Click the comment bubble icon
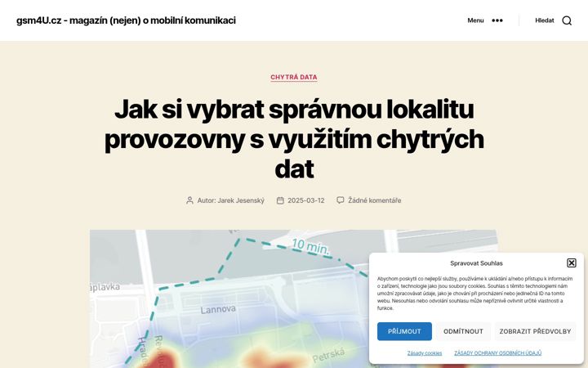 click(340, 200)
